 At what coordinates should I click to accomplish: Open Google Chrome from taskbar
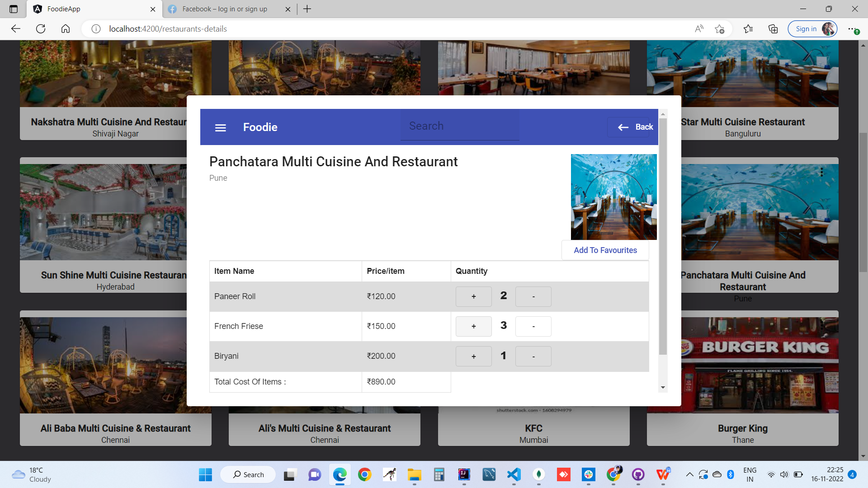pyautogui.click(x=365, y=474)
